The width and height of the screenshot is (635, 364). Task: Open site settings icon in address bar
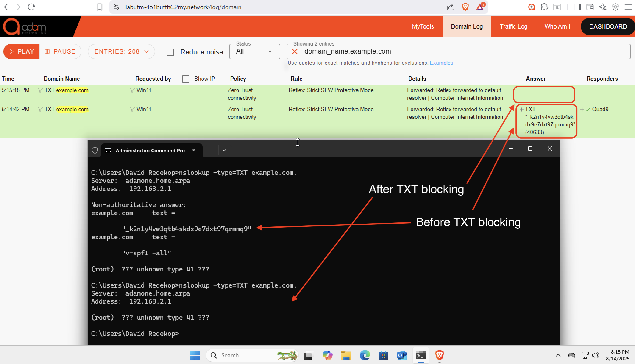(x=116, y=7)
